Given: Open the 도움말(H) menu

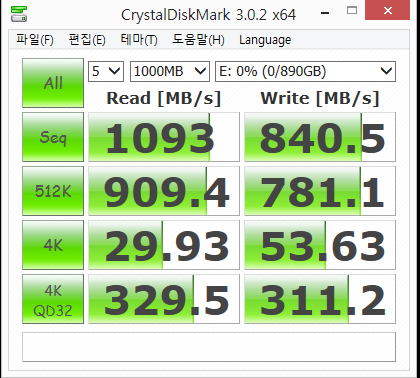Looking at the screenshot, I should click(x=198, y=40).
